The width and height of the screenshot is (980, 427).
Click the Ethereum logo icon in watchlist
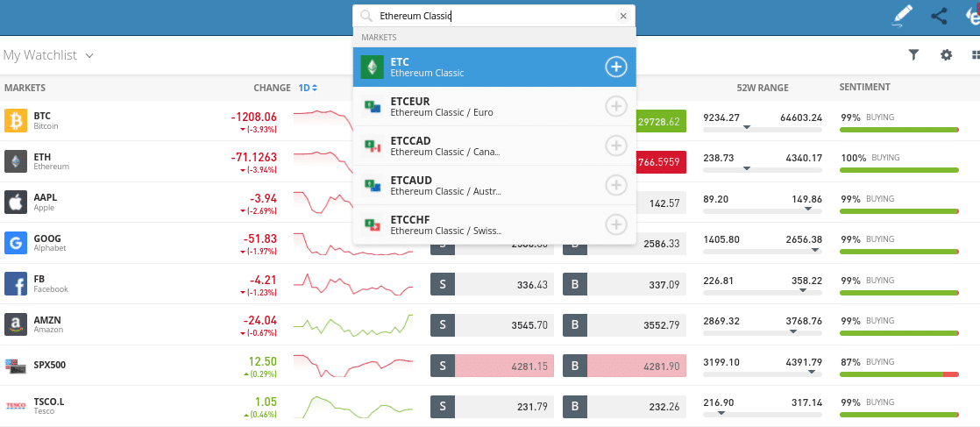[16, 161]
